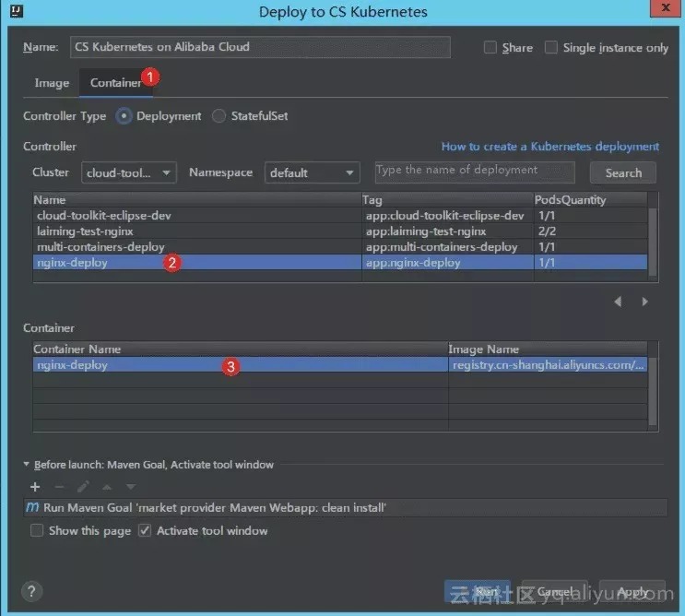Open the Namespace dropdown
685x616 pixels.
[312, 172]
